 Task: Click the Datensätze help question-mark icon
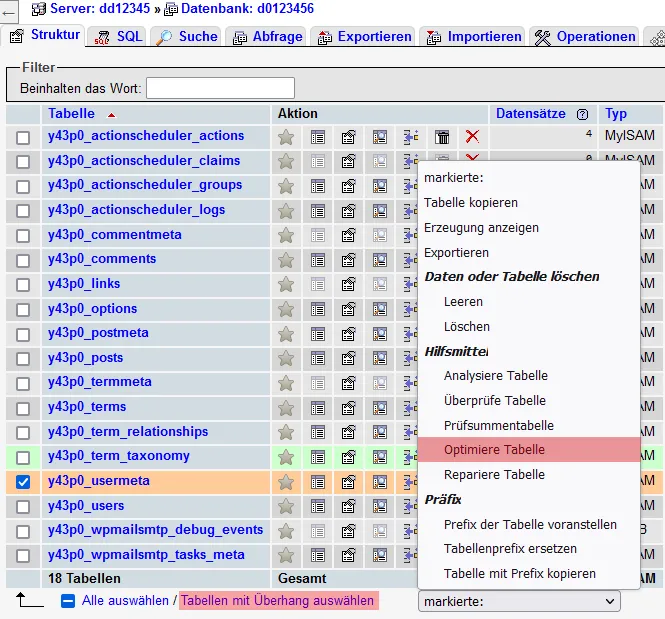point(582,114)
